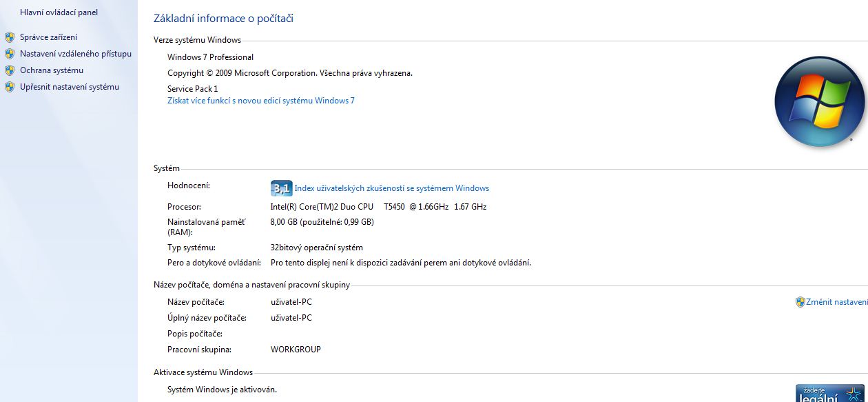
Task: Open Index uživatelských zkušeností se systémem Windows
Action: [x=391, y=188]
